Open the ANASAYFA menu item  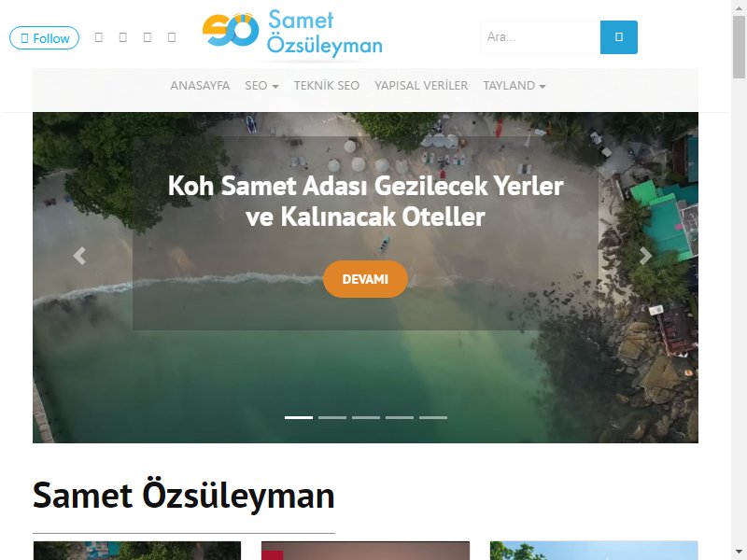pos(200,86)
